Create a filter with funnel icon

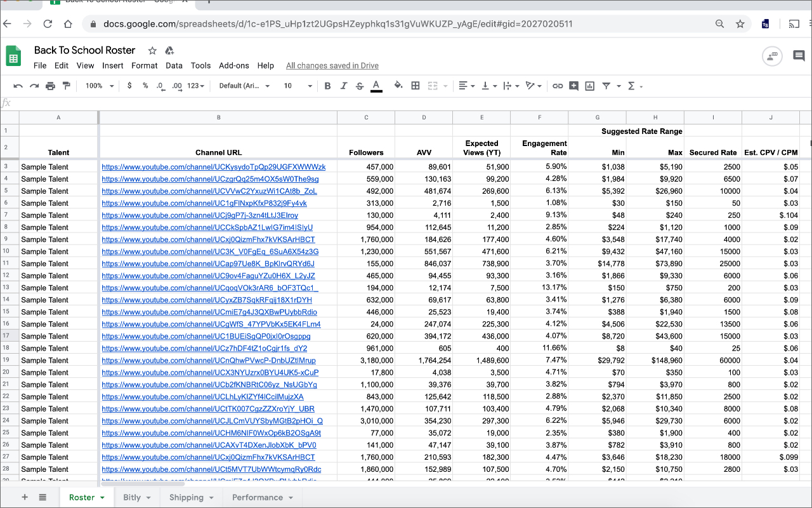coord(606,86)
